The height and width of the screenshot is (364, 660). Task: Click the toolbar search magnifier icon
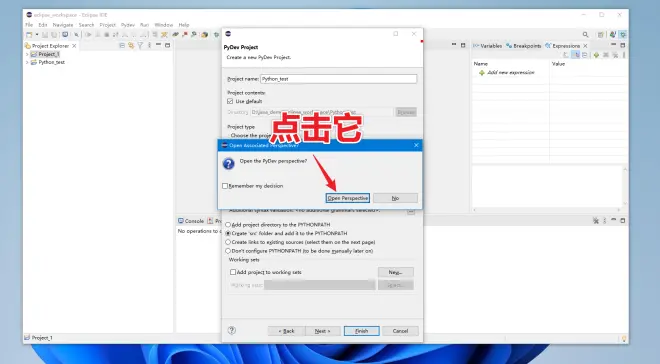(585, 35)
